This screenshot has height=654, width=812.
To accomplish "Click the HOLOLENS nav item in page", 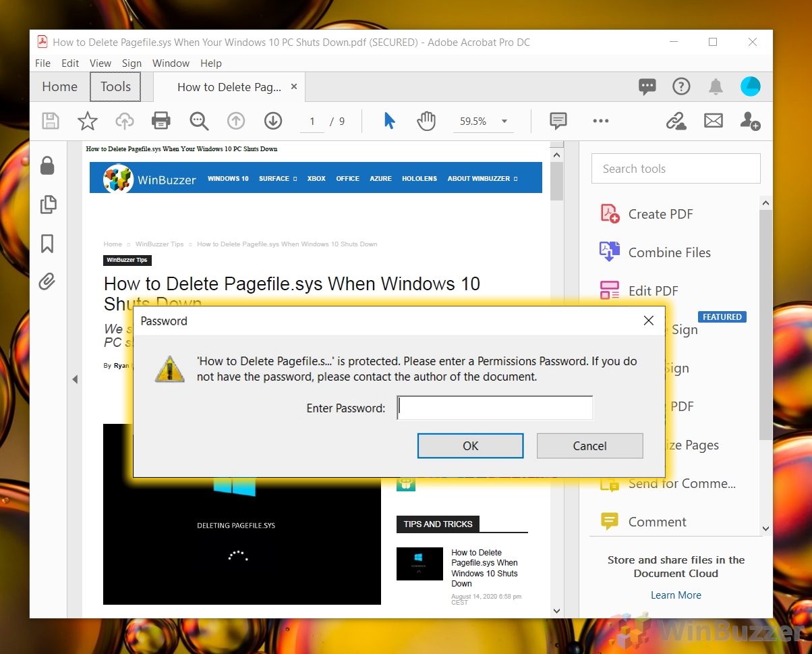I will tap(419, 179).
